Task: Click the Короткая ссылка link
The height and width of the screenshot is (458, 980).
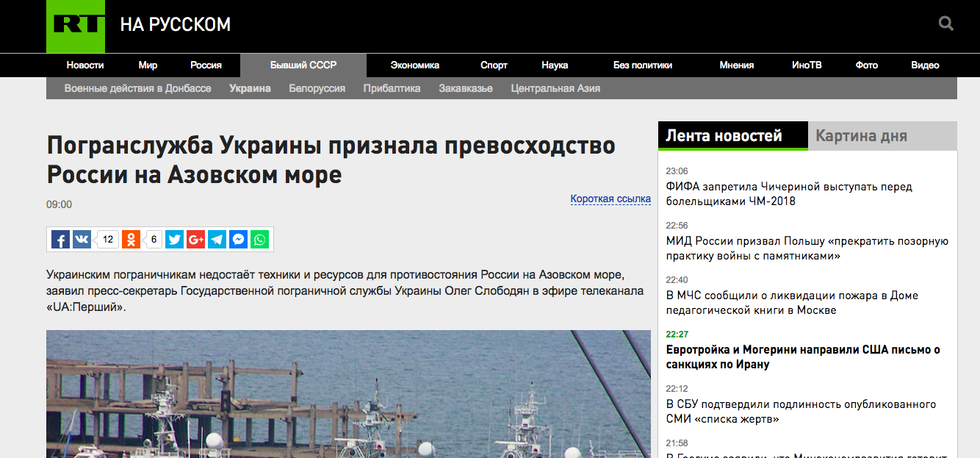Action: [610, 199]
